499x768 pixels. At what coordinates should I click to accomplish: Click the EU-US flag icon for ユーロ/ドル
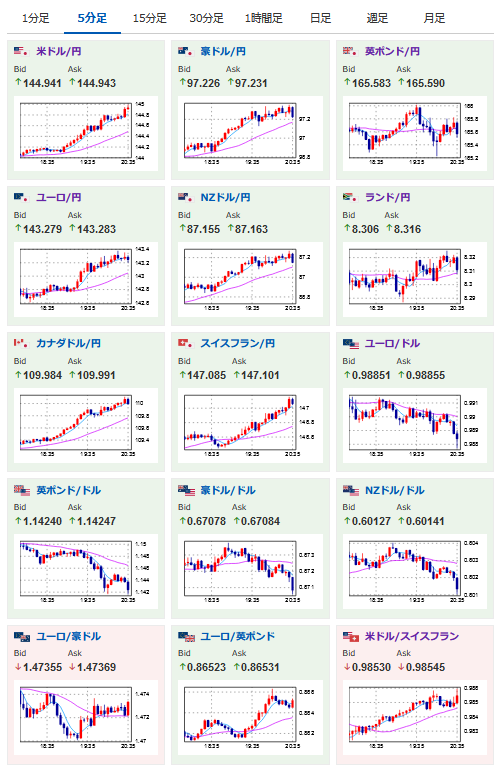click(x=351, y=344)
